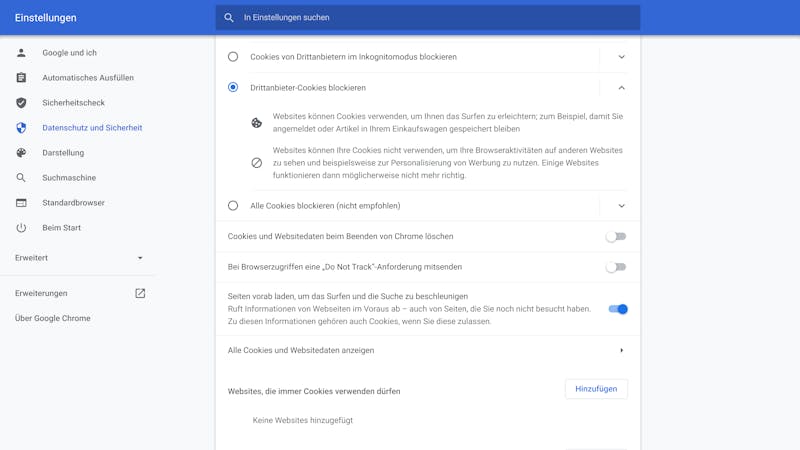Expand Cookies im Inkognitomodus blockieren details
This screenshot has width=800, height=450.
[621, 57]
